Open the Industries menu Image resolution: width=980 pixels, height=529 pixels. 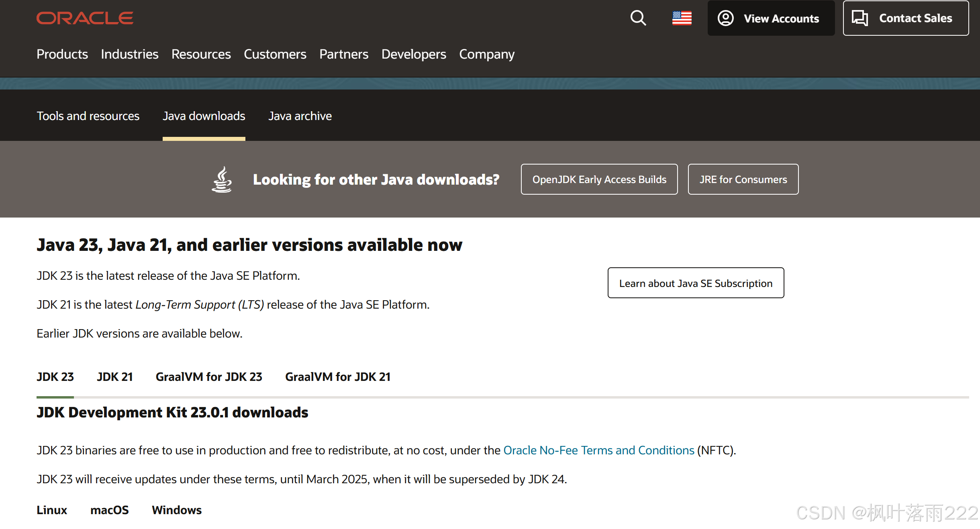pos(129,54)
